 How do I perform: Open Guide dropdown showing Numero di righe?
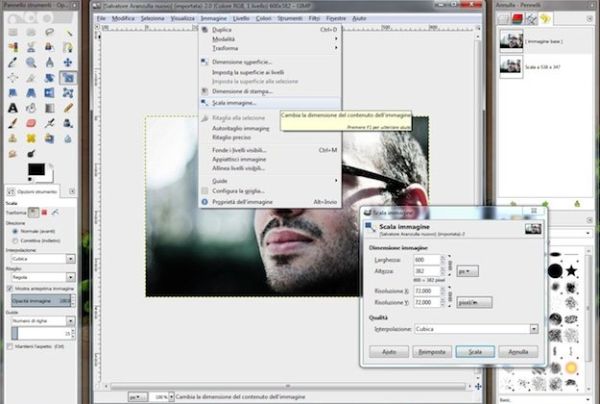(x=43, y=321)
